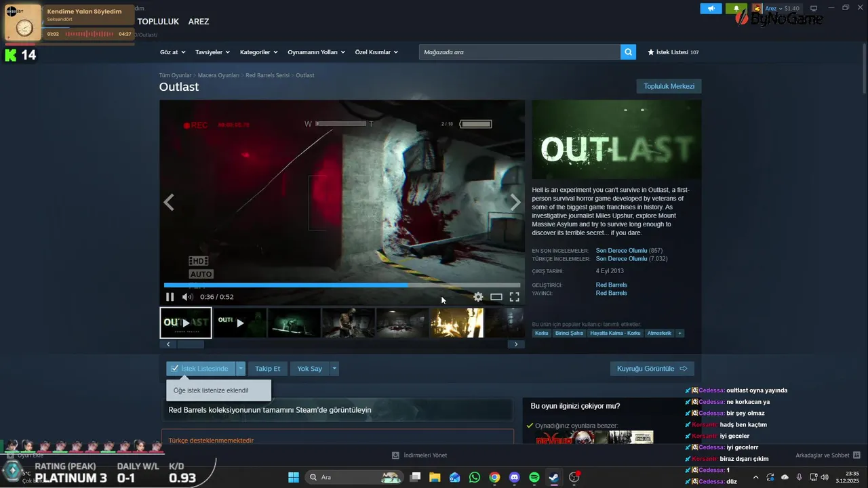The image size is (868, 488).
Task: Open trailer video settings gear
Action: pos(478,297)
